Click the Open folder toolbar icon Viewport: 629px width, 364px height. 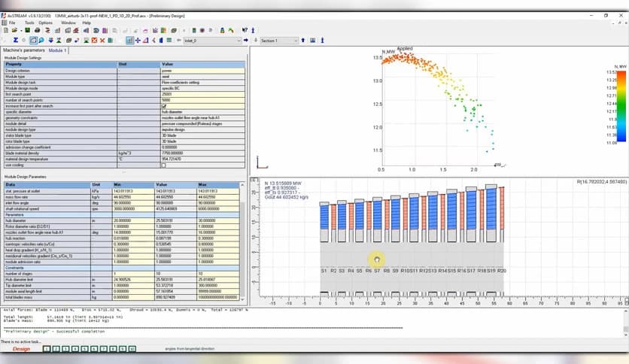click(14, 31)
